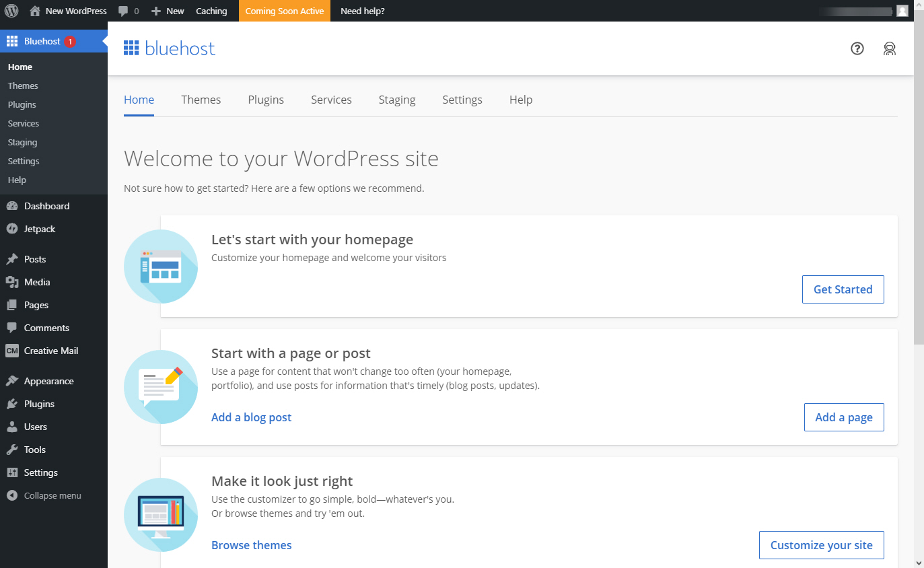Open the Settings tab in Bluehost
This screenshot has width=924, height=568.
[462, 100]
